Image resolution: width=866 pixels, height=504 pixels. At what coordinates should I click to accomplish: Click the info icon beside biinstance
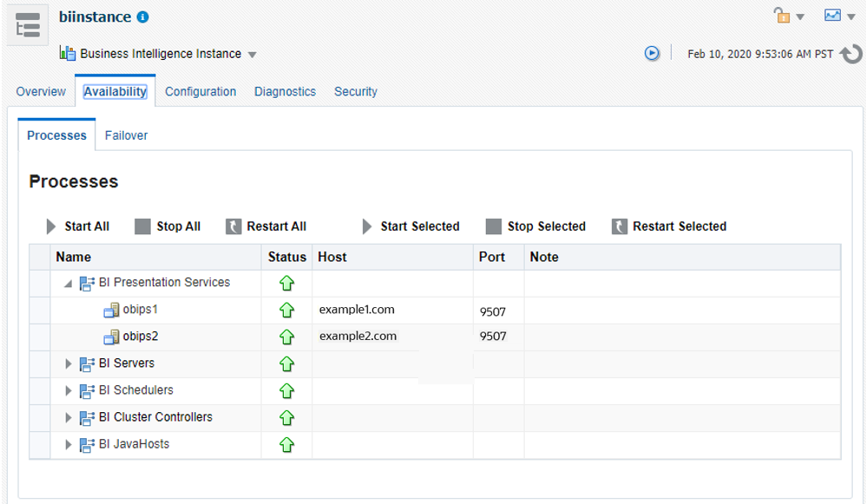pos(143,17)
